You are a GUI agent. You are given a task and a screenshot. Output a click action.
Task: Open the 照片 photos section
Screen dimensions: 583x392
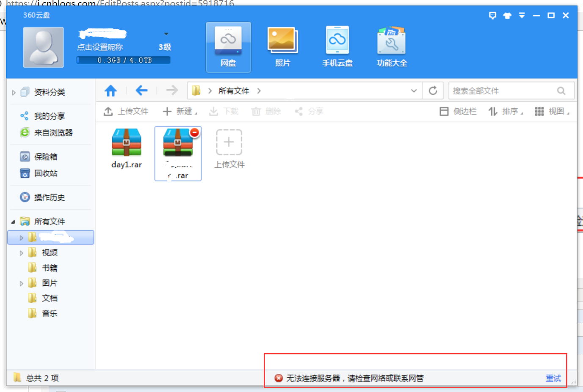coord(282,47)
